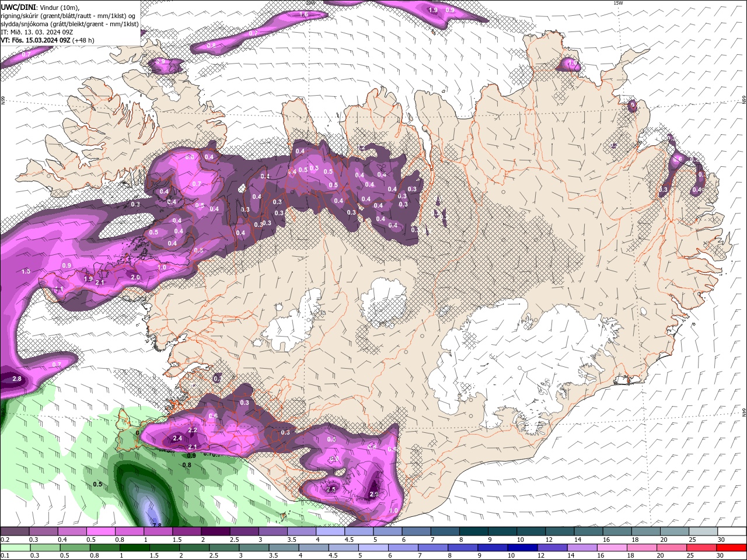Image resolution: width=747 pixels, height=560 pixels.
Task: Pick the upper legend swatch between 4 and 4.5
Action: pos(330,531)
